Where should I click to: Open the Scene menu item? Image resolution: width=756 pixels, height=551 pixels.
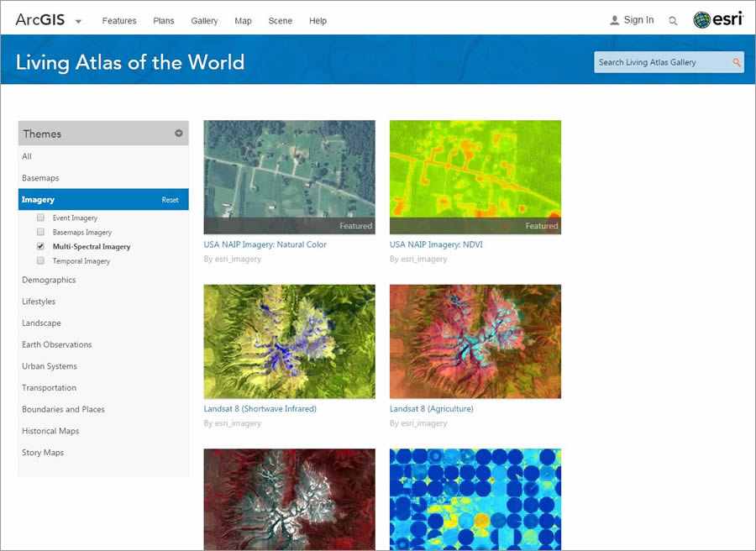pyautogui.click(x=280, y=21)
